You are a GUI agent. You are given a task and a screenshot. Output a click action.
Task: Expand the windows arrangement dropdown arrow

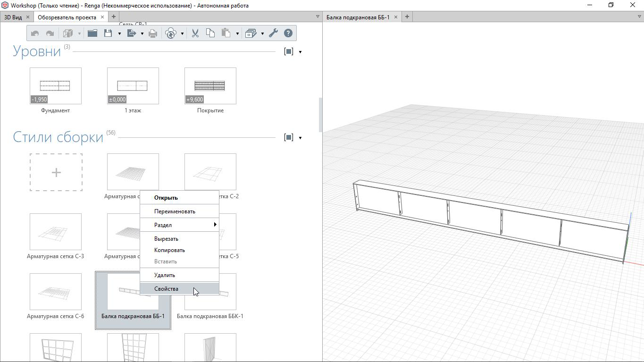(262, 34)
